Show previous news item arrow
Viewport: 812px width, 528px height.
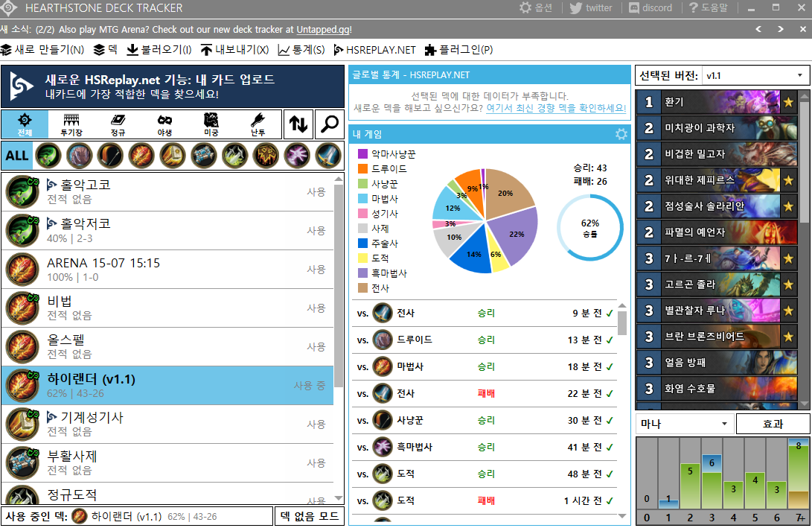758,29
